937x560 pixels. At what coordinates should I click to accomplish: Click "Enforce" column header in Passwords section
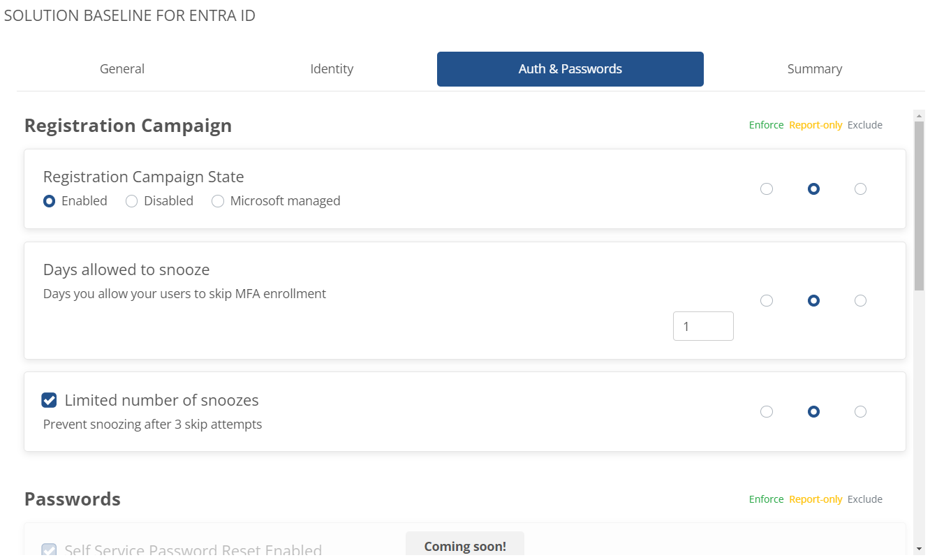pyautogui.click(x=767, y=499)
